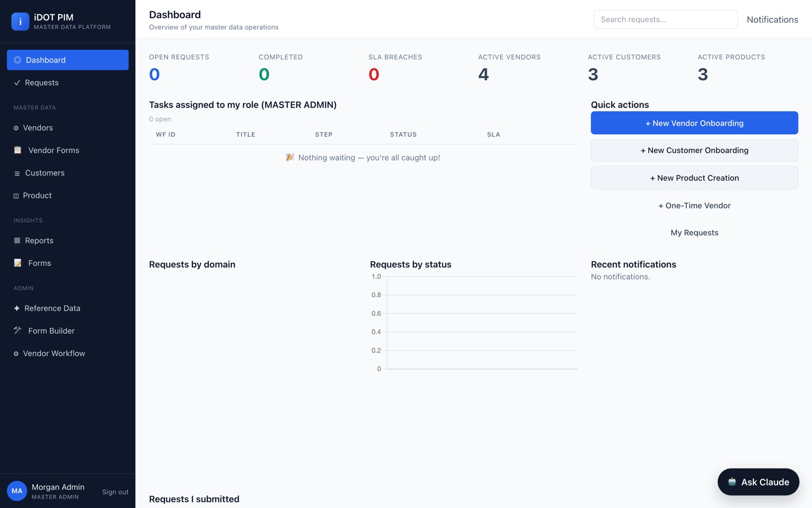Open My Requests quick action
This screenshot has height=508, width=812.
click(x=694, y=233)
